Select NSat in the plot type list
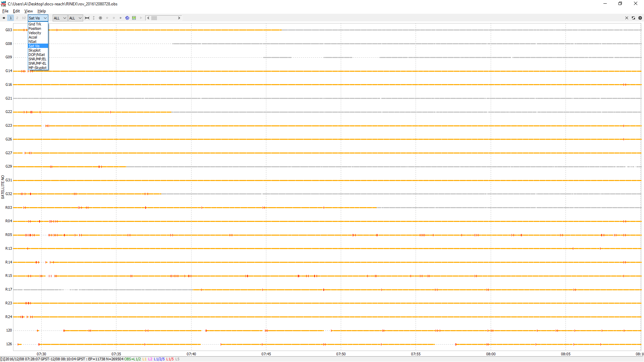The image size is (644, 362). click(x=38, y=42)
